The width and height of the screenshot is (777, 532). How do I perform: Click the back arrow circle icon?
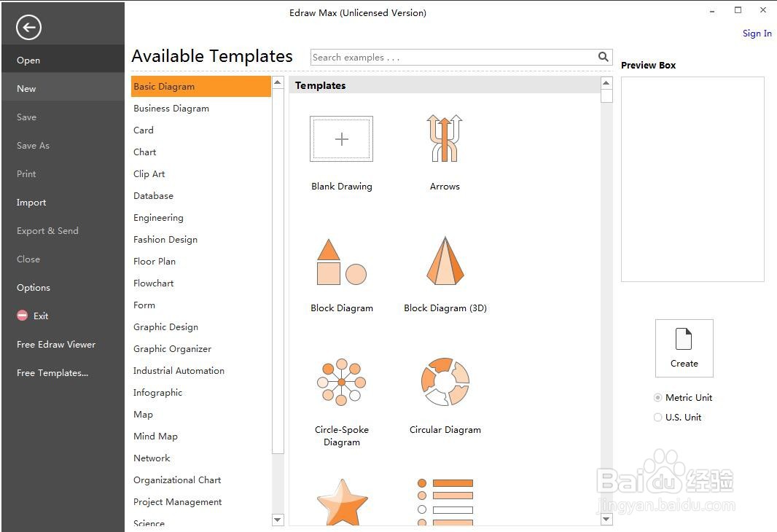pos(28,27)
